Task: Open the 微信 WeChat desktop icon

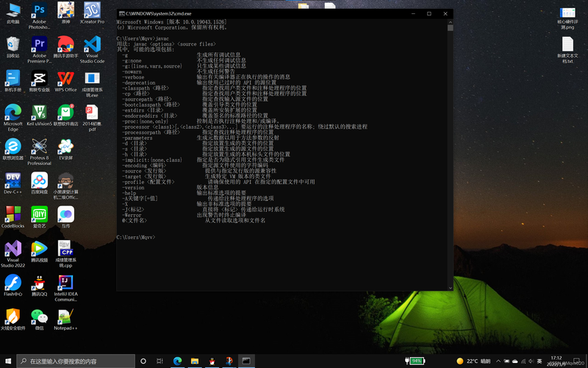Action: tap(40, 319)
